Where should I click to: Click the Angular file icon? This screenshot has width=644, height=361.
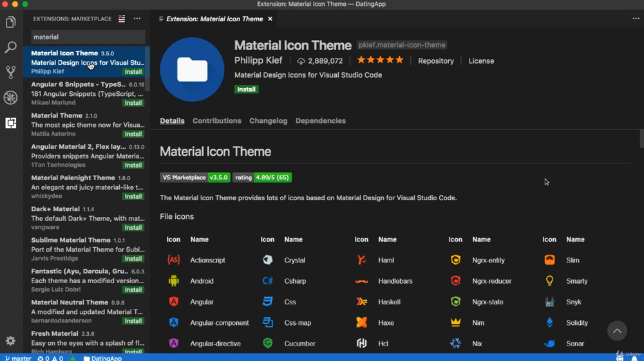pos(174,302)
